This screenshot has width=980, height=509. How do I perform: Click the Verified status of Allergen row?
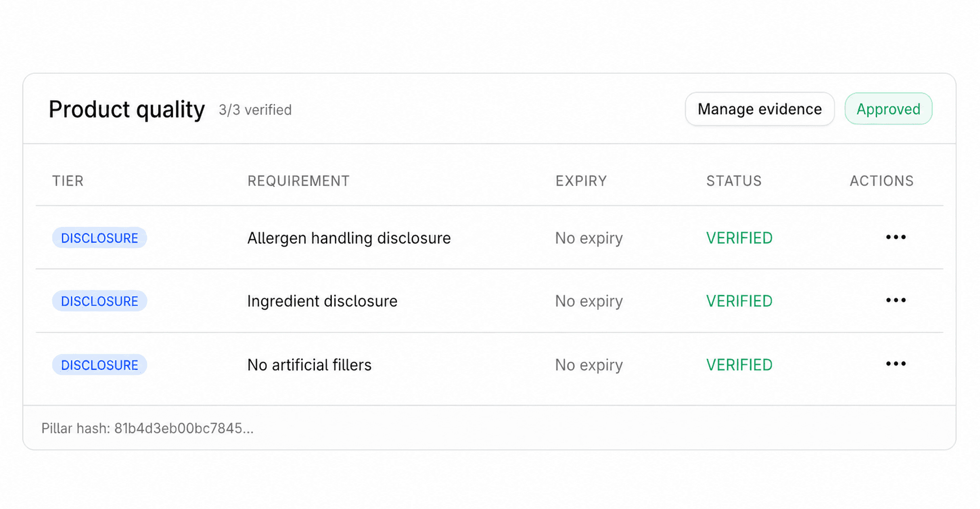coord(739,238)
